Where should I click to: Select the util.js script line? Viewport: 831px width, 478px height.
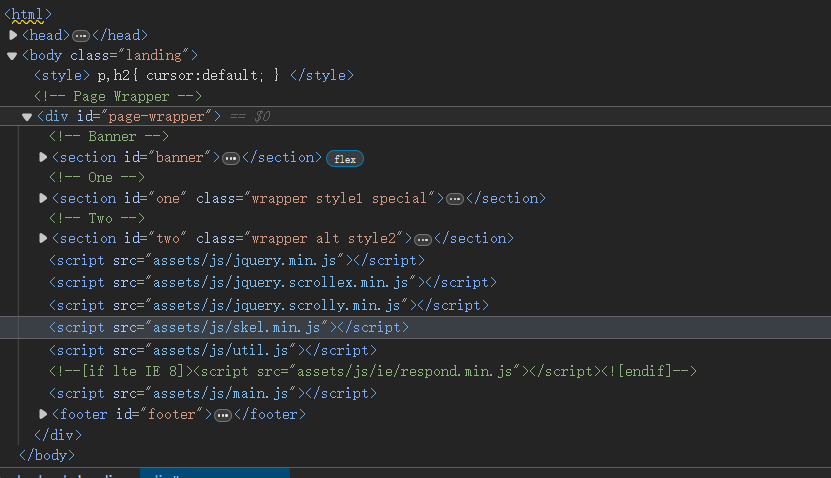point(213,350)
